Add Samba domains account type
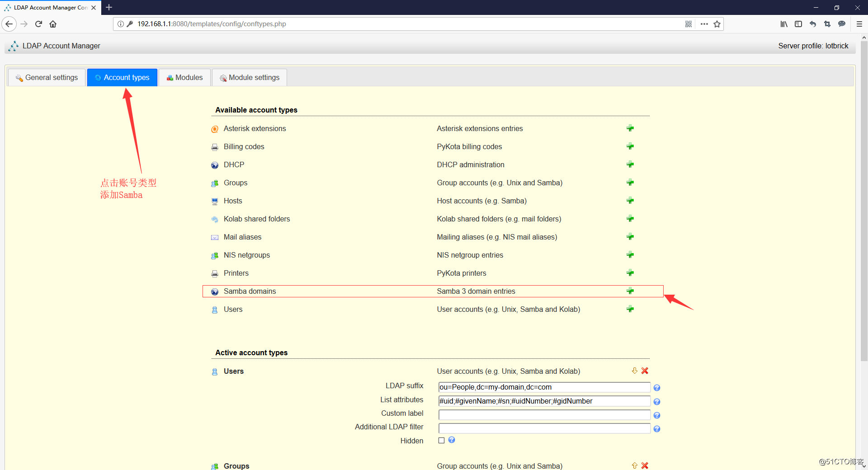 click(x=630, y=291)
